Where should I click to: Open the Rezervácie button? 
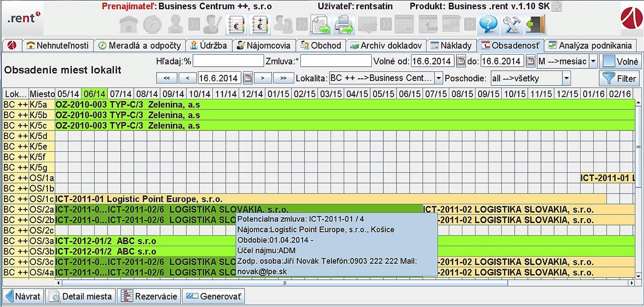(149, 296)
